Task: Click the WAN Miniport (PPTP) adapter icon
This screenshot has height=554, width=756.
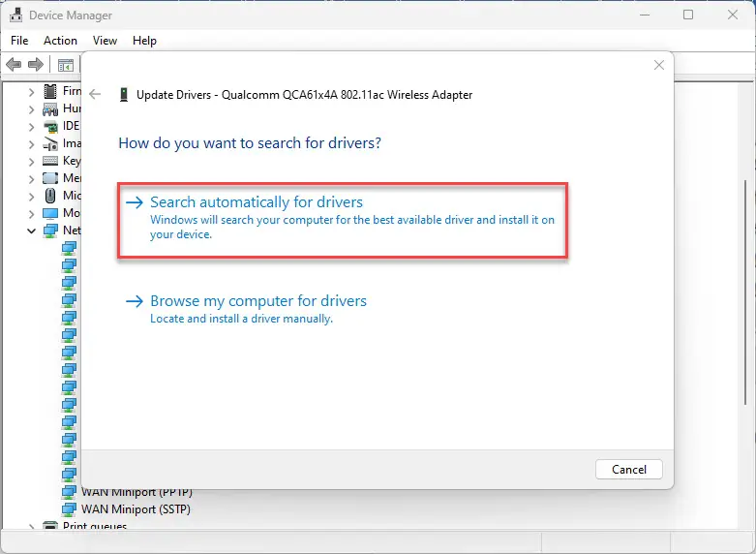Action: coord(69,492)
